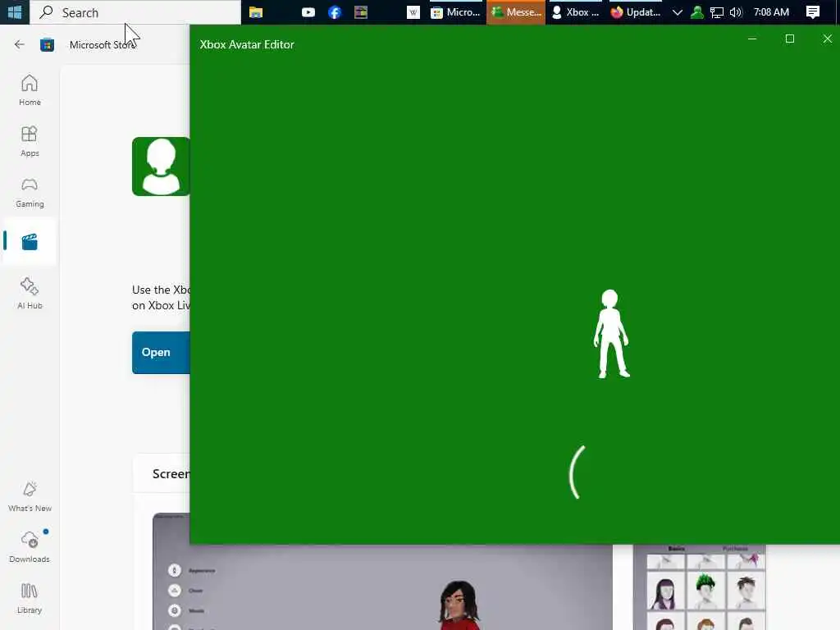Close the Xbox Avatar Editor window
The image size is (840, 630).
point(827,39)
